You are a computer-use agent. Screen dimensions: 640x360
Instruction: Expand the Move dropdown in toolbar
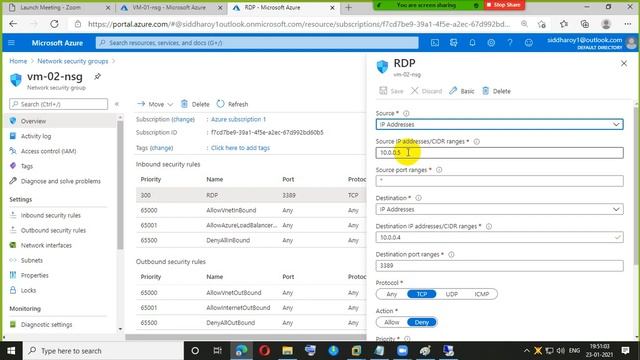pyautogui.click(x=155, y=104)
